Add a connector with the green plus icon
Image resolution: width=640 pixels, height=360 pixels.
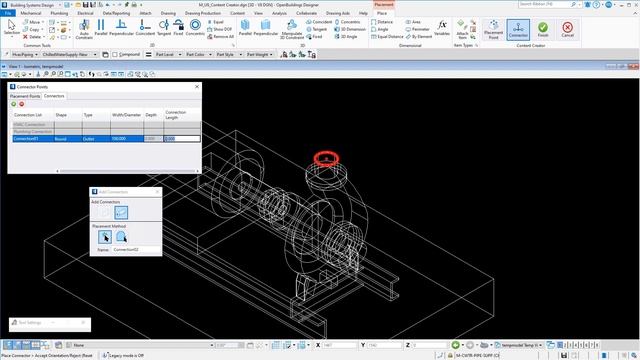tap(13, 104)
